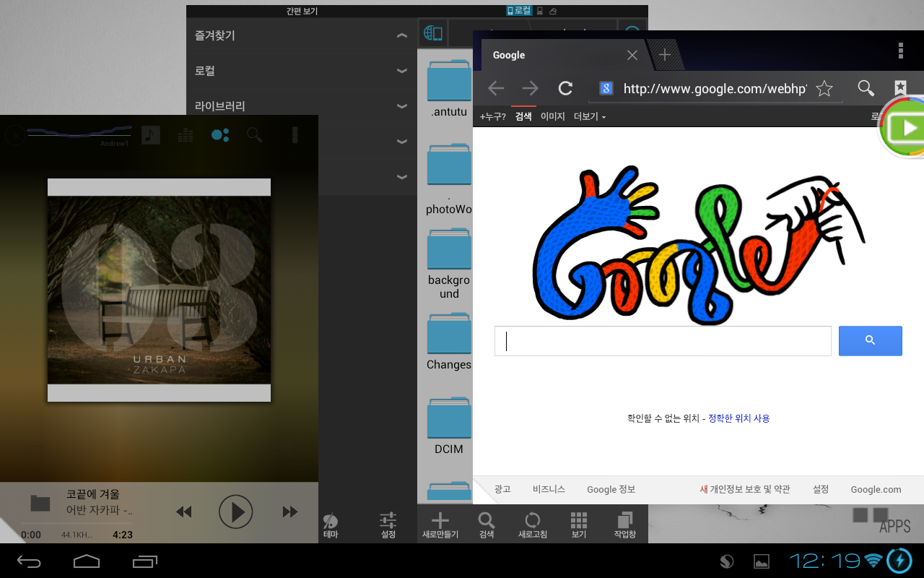Viewport: 924px width, 578px height.
Task: Expand the 더보기 dropdown on Google bar
Action: pyautogui.click(x=590, y=116)
